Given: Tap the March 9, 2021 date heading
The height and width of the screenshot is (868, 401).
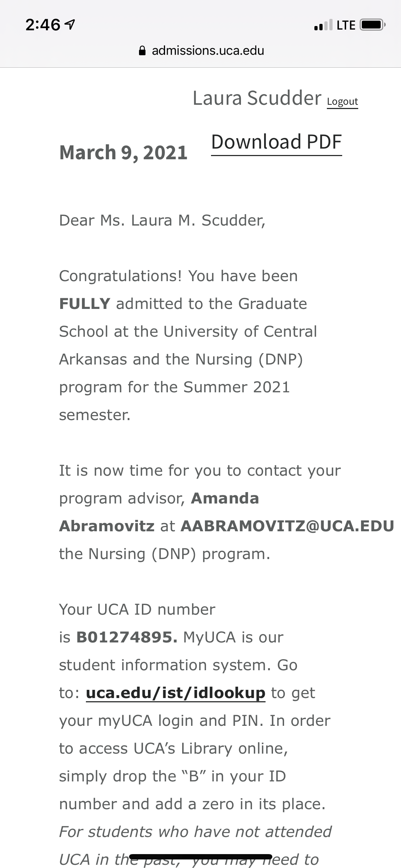Looking at the screenshot, I should (x=123, y=153).
